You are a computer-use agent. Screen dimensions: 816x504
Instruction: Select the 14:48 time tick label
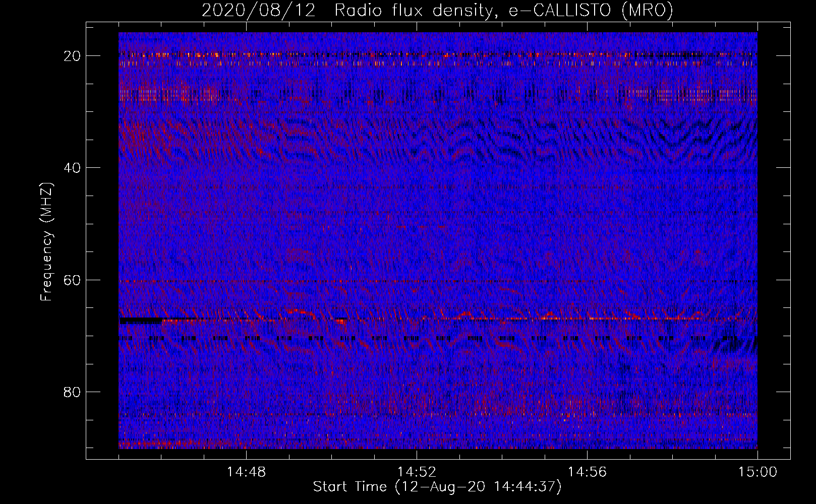[x=246, y=472]
